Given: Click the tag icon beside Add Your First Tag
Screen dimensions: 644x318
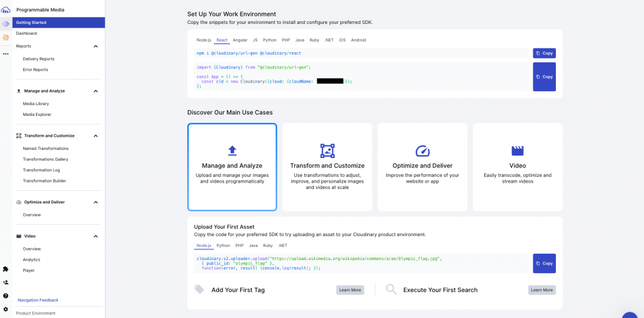Looking at the screenshot, I should [x=199, y=290].
